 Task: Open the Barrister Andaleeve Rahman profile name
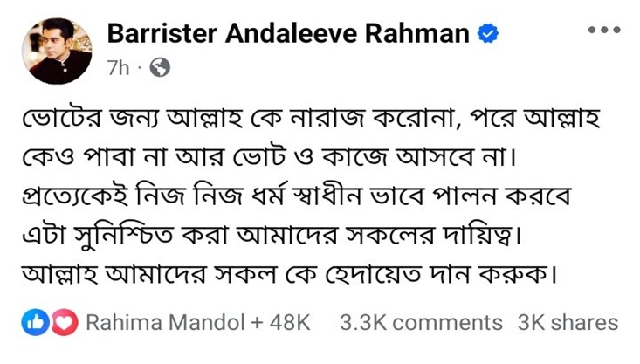pyautogui.click(x=289, y=34)
